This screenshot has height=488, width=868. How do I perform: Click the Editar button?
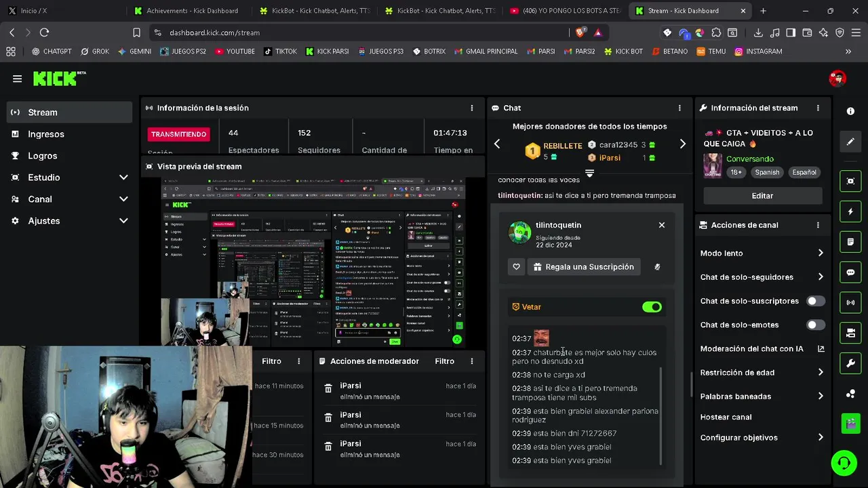[x=762, y=196]
